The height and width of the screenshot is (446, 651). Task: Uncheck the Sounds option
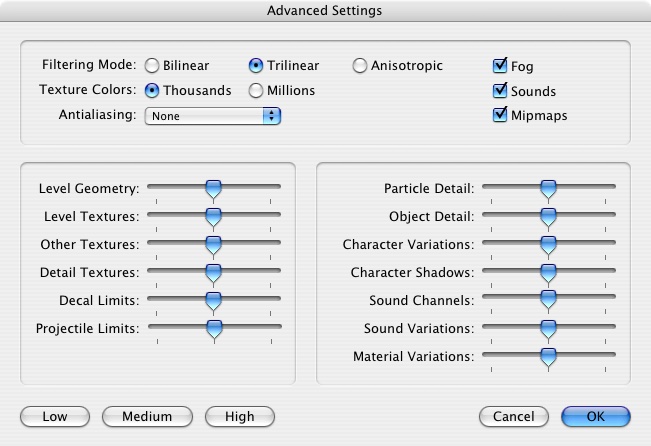pos(501,91)
